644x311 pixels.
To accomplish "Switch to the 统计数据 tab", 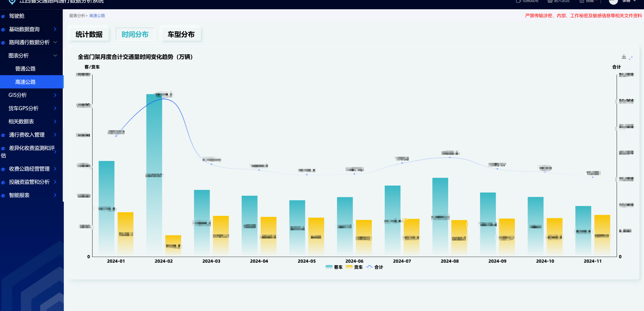I will coord(89,34).
